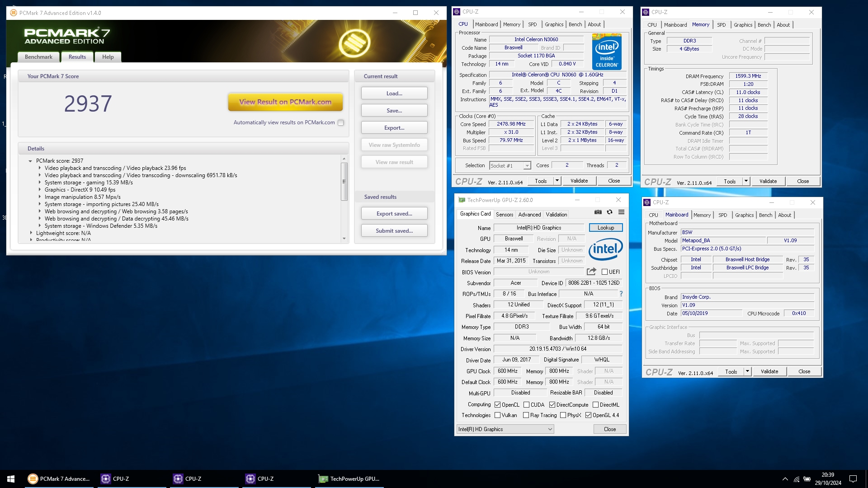868x488 pixels.
Task: Toggle the UEFI checkbox
Action: [x=604, y=272]
